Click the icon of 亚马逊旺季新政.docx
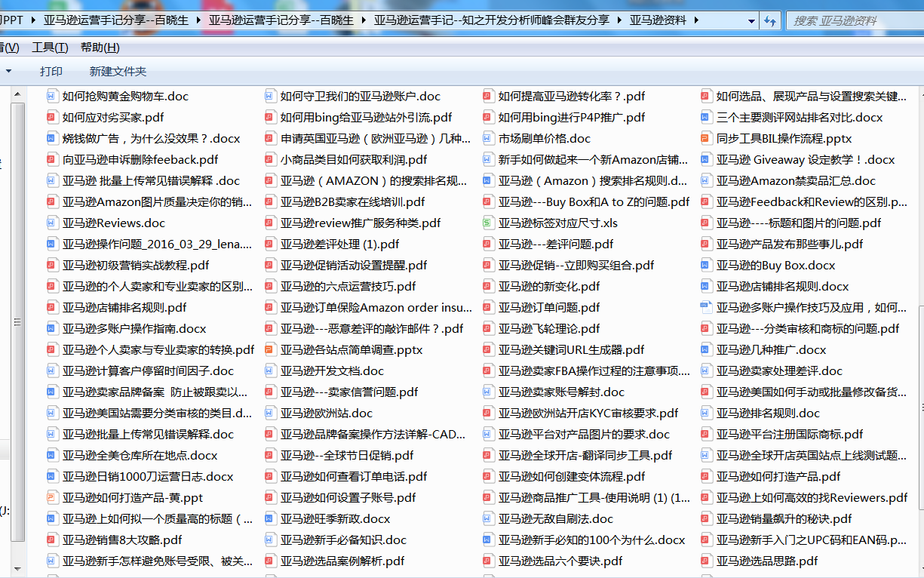 (270, 518)
